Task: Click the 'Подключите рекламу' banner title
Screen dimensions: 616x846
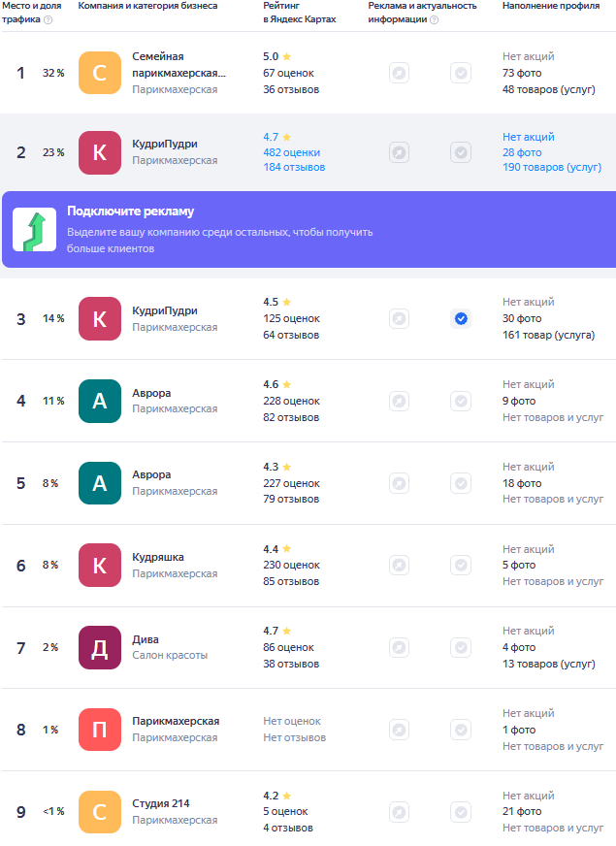Action: (x=130, y=211)
